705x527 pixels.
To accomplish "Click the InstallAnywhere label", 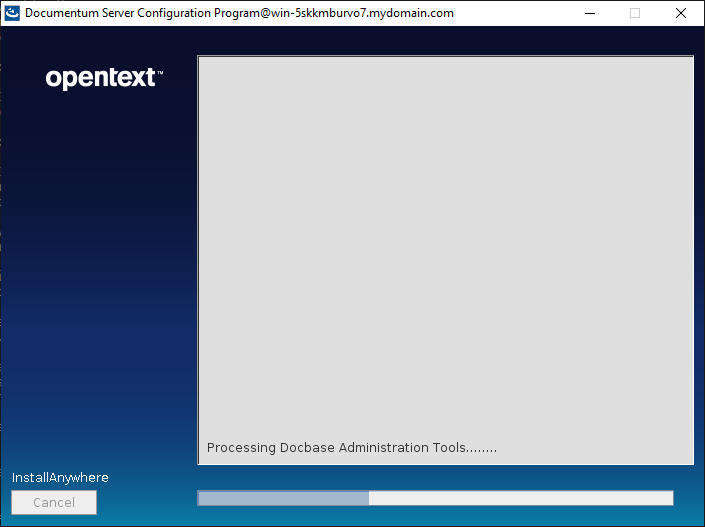I will 60,478.
